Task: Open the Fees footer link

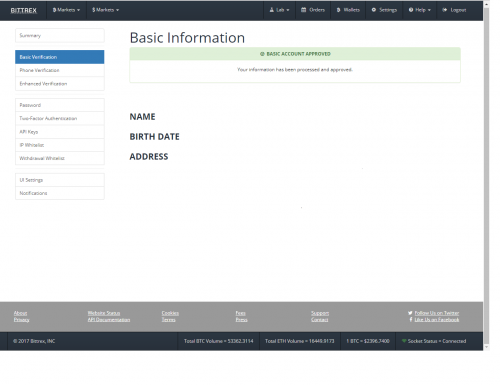Action: [241, 313]
